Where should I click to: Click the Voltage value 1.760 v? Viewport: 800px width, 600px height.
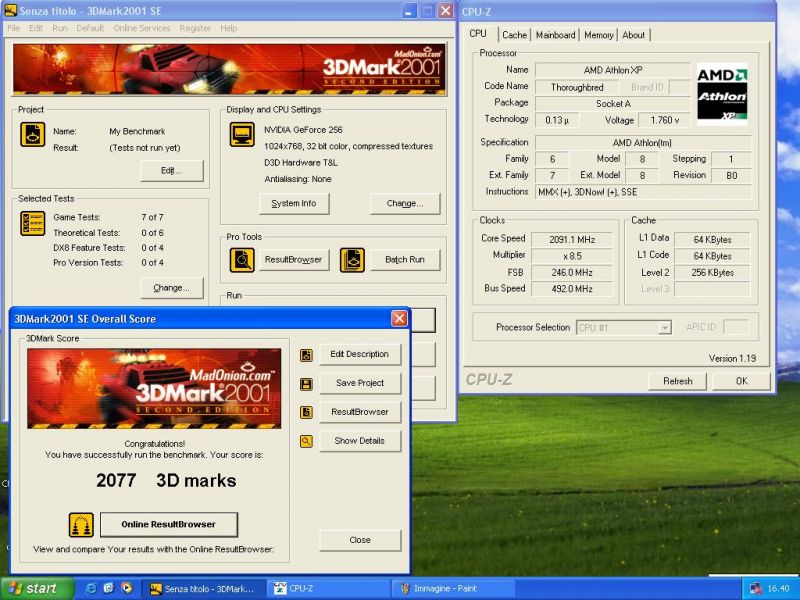point(665,120)
